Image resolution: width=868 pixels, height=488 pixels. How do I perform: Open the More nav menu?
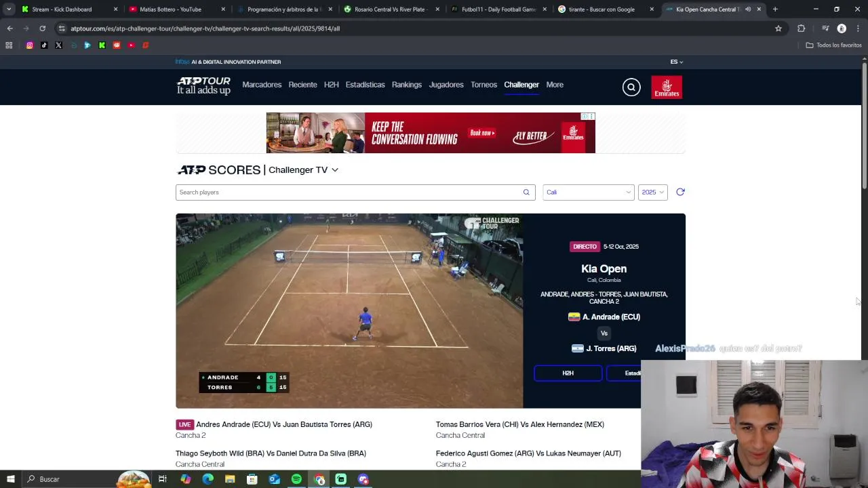(x=555, y=85)
